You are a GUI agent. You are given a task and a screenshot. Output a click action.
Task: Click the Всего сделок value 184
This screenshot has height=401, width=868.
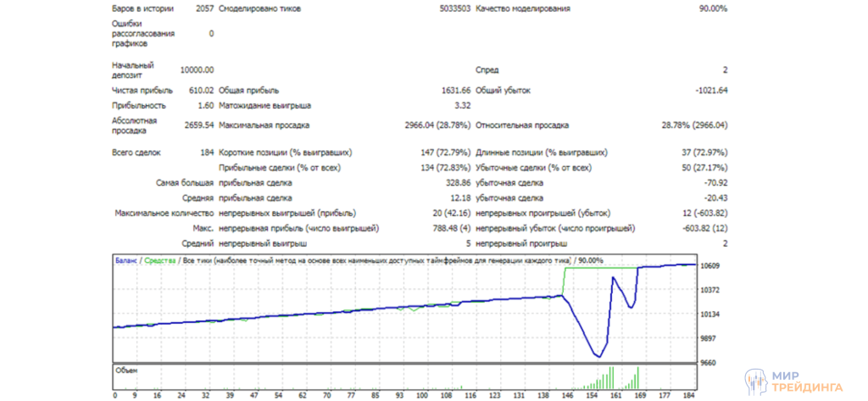pos(206,153)
